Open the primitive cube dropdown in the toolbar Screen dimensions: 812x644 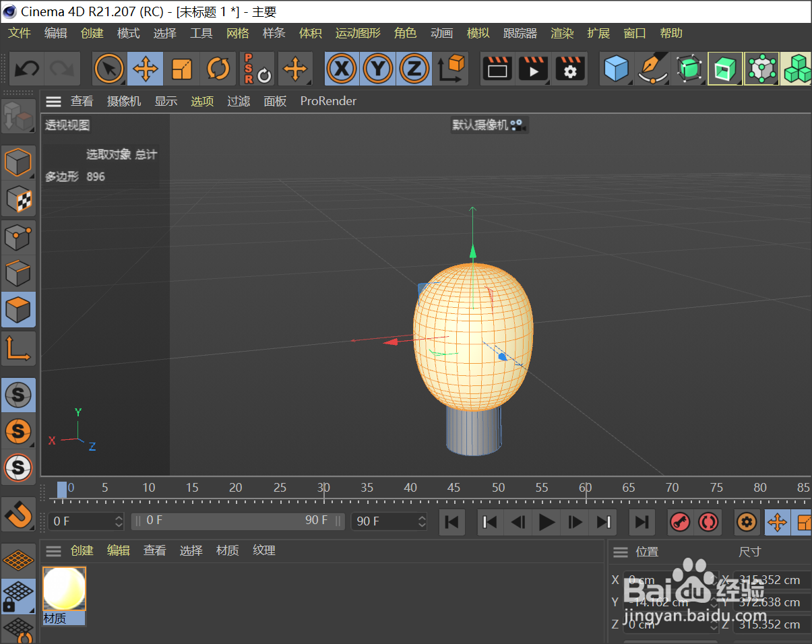click(x=615, y=68)
